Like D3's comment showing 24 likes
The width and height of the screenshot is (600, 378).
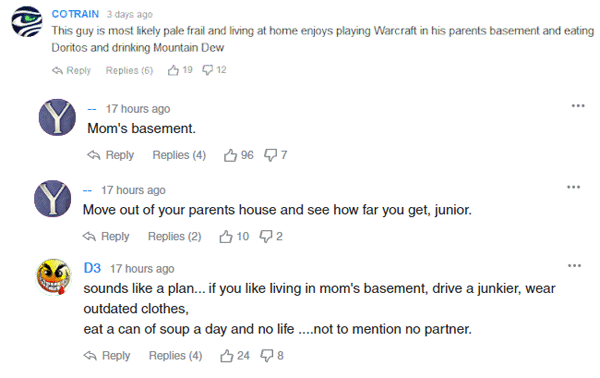click(x=227, y=356)
